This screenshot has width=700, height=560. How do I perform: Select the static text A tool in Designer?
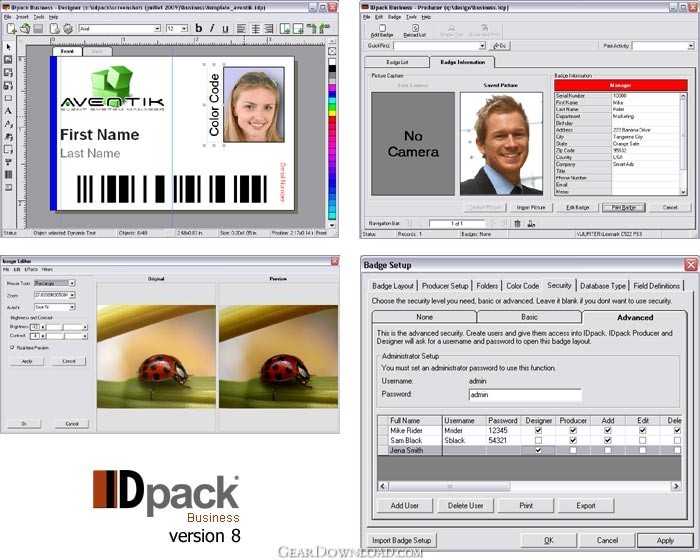coord(8,111)
